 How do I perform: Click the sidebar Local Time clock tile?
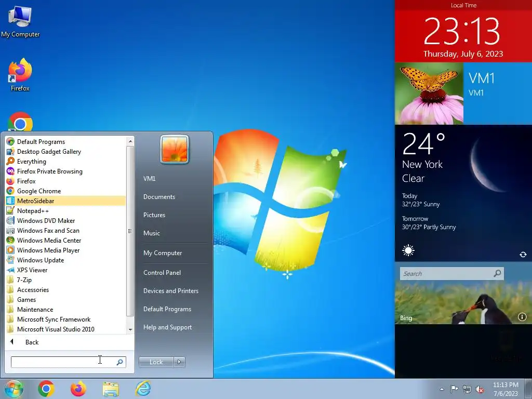463,31
